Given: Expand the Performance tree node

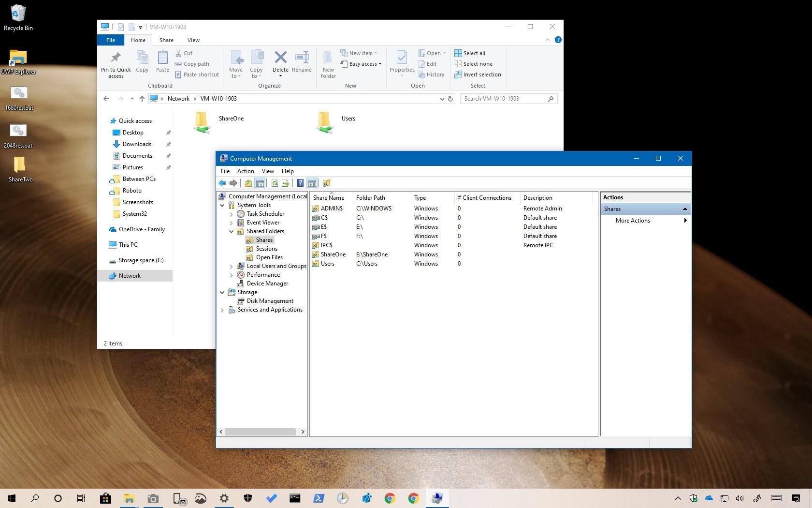Looking at the screenshot, I should [232, 275].
